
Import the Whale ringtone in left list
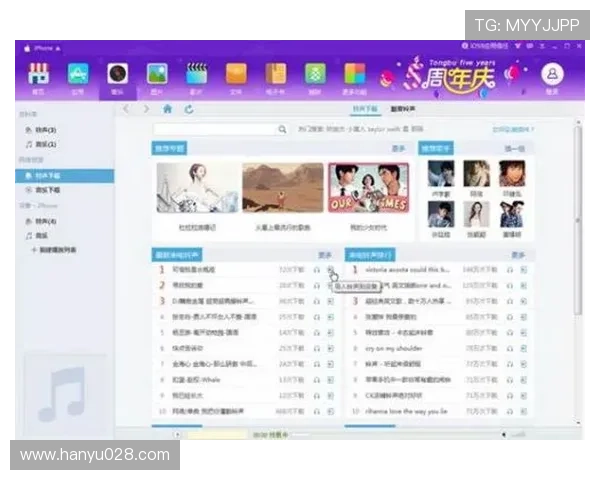[x=331, y=380]
